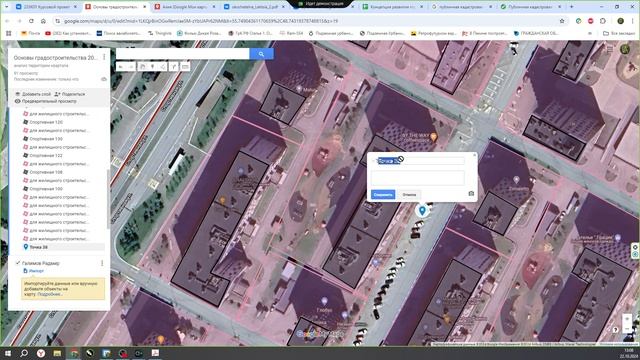Switch to the Концепция развития tab
This screenshot has height=360, width=640.
[x=393, y=7]
